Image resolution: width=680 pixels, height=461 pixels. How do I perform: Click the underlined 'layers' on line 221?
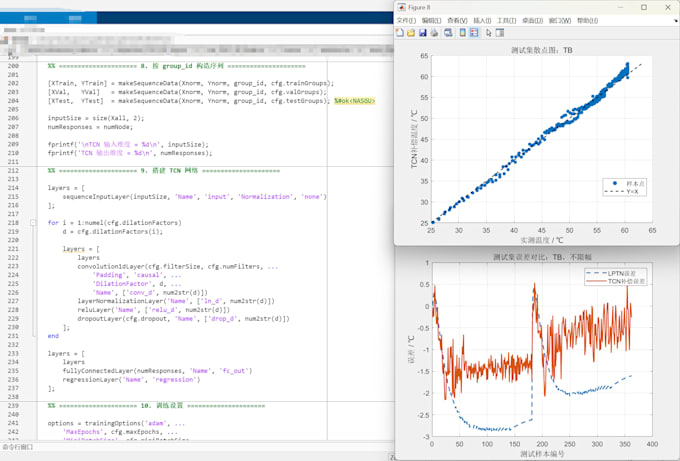(x=73, y=249)
